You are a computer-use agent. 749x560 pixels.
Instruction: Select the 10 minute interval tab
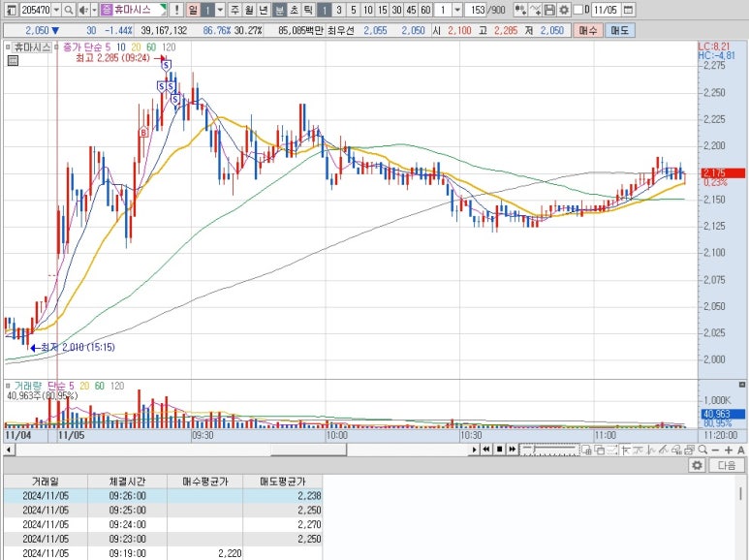(368, 10)
